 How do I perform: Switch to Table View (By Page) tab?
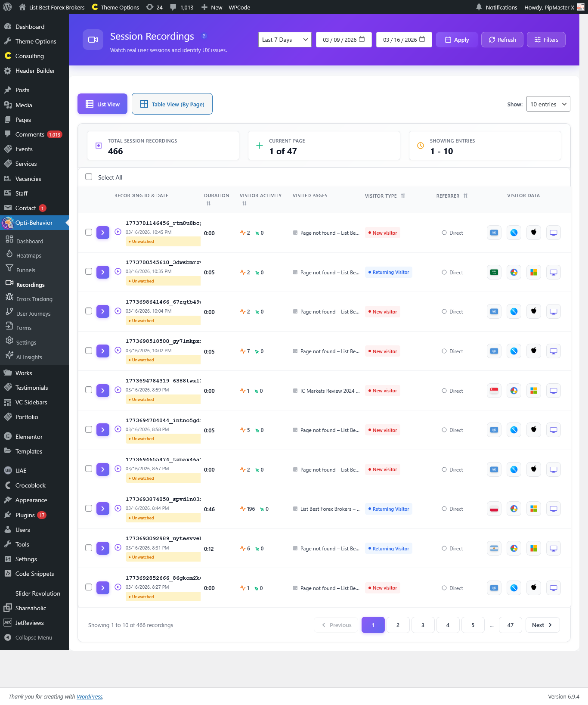(x=172, y=104)
